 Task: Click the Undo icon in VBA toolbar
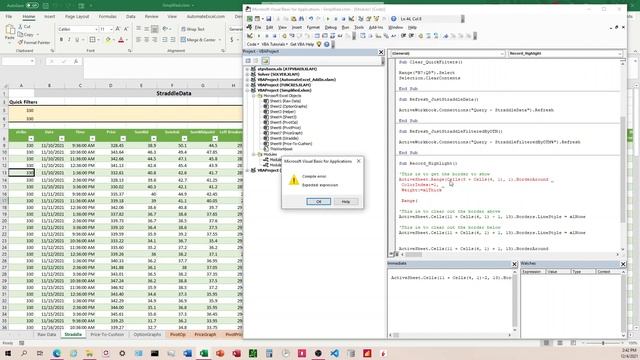point(311,19)
